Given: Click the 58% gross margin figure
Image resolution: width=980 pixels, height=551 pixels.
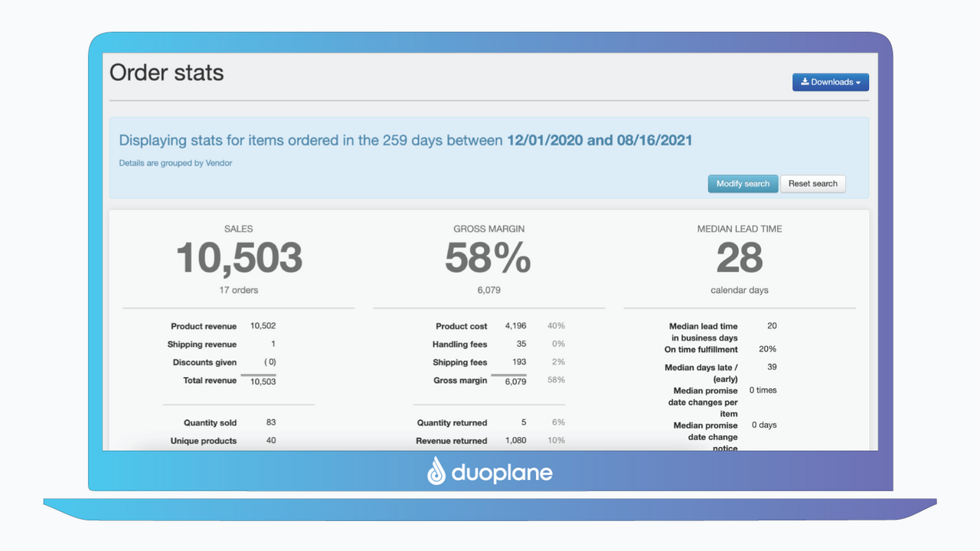Looking at the screenshot, I should coord(488,259).
